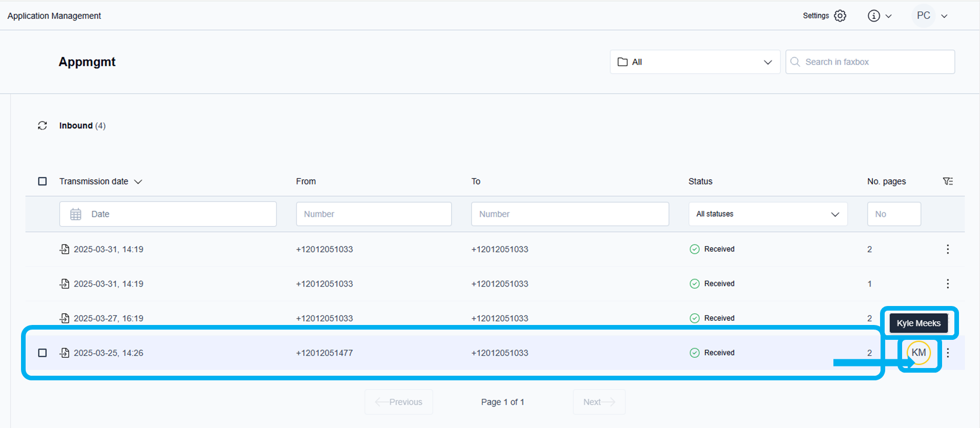
Task: Focus the Search in faxbox field
Action: (876, 62)
